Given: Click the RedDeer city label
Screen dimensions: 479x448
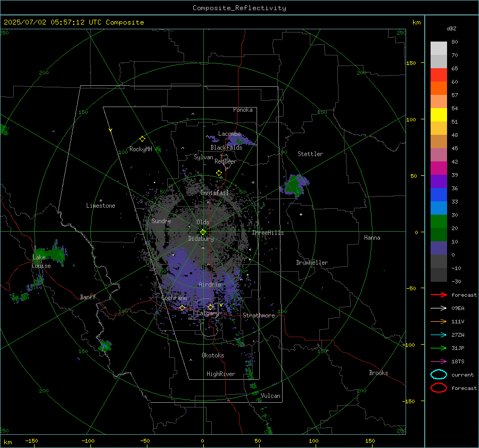Looking at the screenshot, I should coord(226,161).
